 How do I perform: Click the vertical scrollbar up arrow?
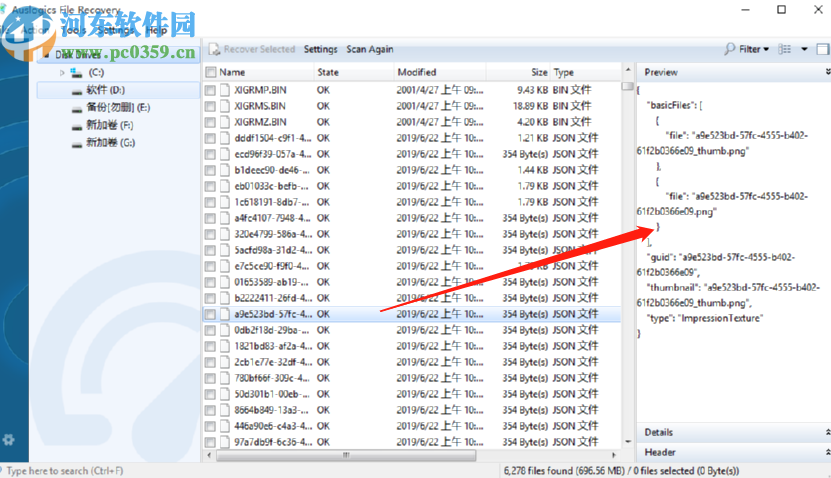(x=628, y=70)
